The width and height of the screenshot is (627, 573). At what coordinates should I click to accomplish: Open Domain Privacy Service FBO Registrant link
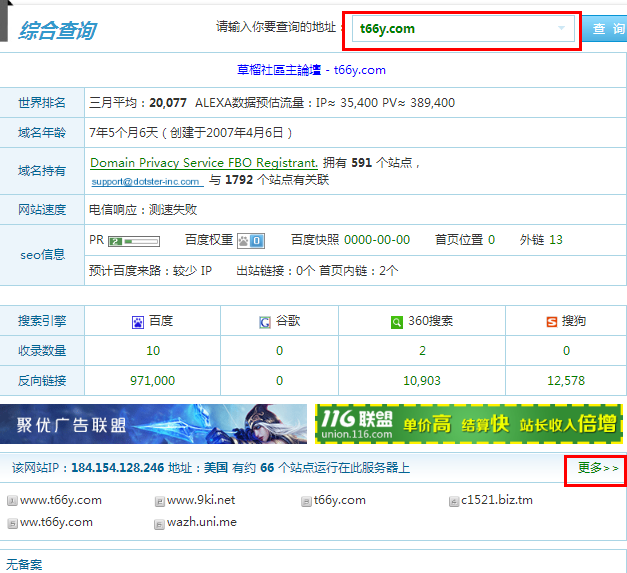coord(204,162)
